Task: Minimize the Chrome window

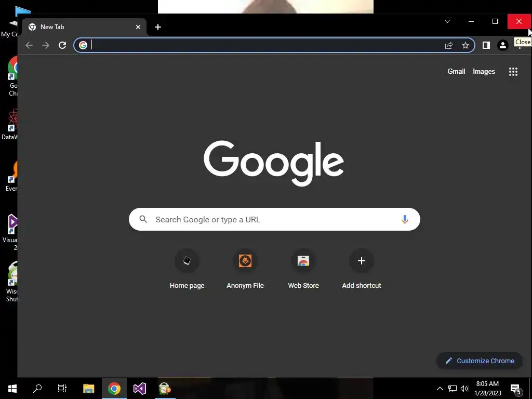Action: [x=471, y=21]
